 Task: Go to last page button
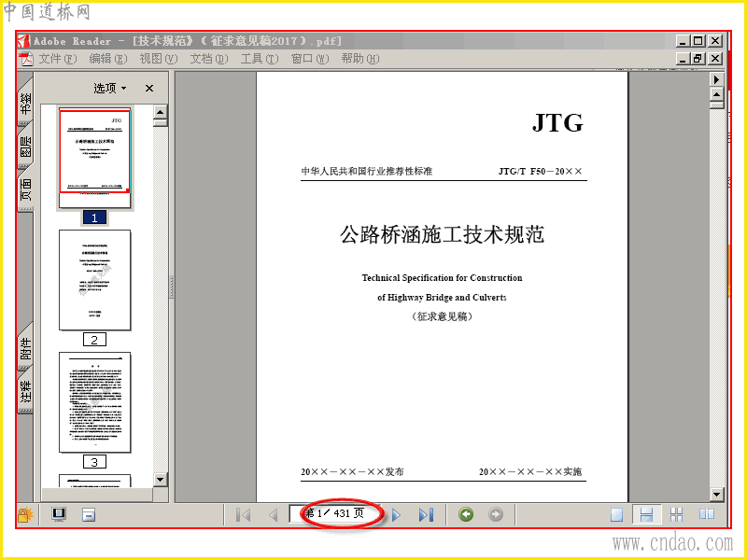click(426, 515)
